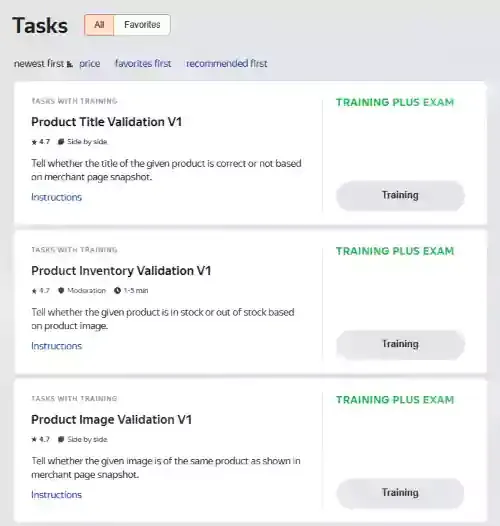Image resolution: width=500 pixels, height=526 pixels.
Task: Click star rating icon on Product Title Validation
Action: [x=34, y=142]
